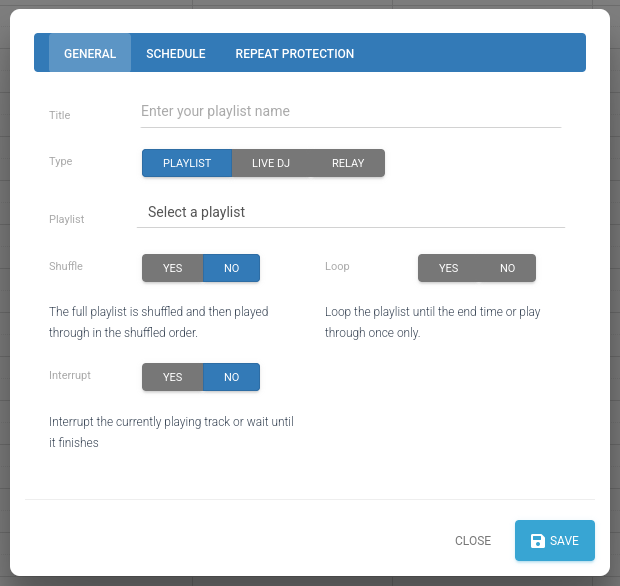Click the Save button label

tap(564, 541)
